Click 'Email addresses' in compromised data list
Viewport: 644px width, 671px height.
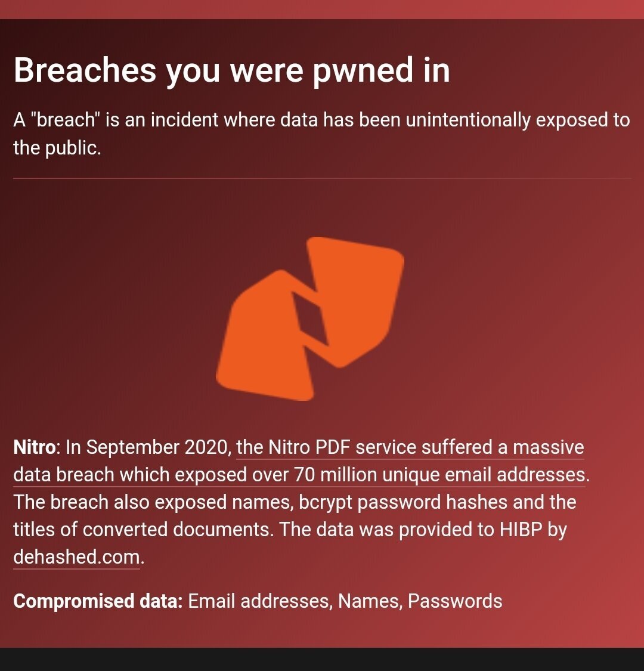coord(258,601)
